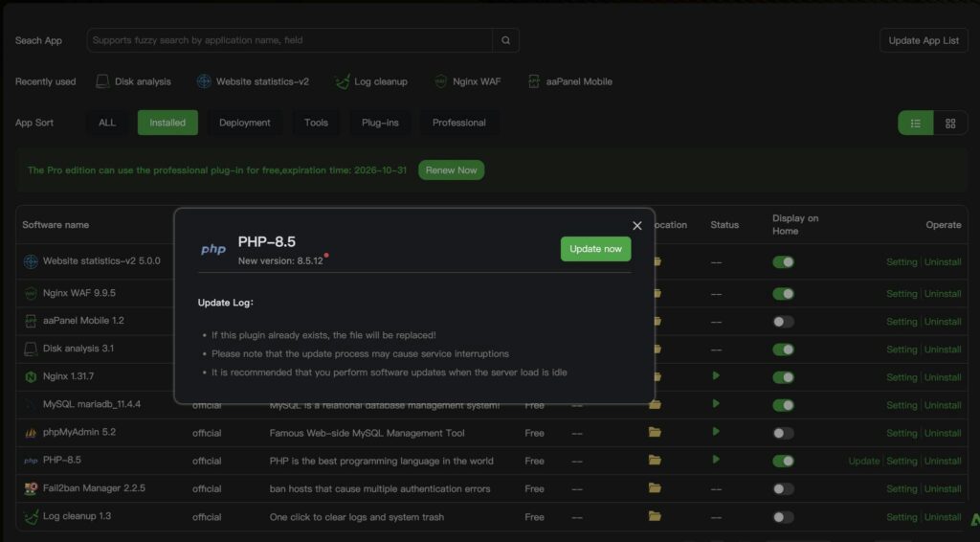
Task: Click the Software name column header
Action: (56, 224)
